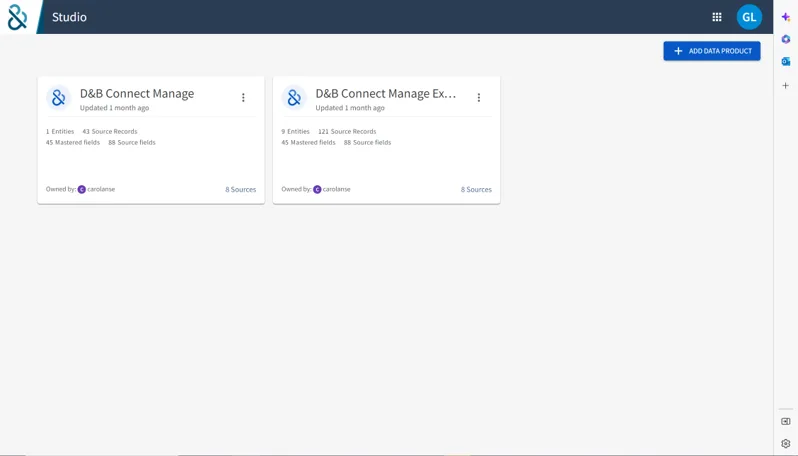This screenshot has width=798, height=456.
Task: Click 8 Sources link on D&B Connect Manage Ex… card
Action: point(476,189)
